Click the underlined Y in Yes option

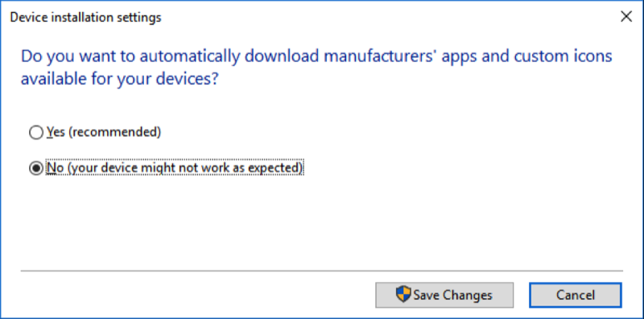(x=50, y=132)
